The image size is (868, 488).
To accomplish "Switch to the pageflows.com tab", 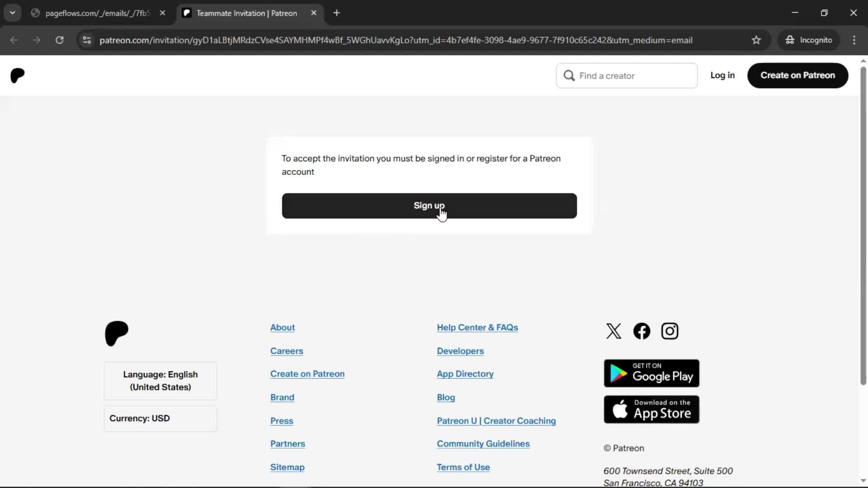I will click(x=98, y=13).
